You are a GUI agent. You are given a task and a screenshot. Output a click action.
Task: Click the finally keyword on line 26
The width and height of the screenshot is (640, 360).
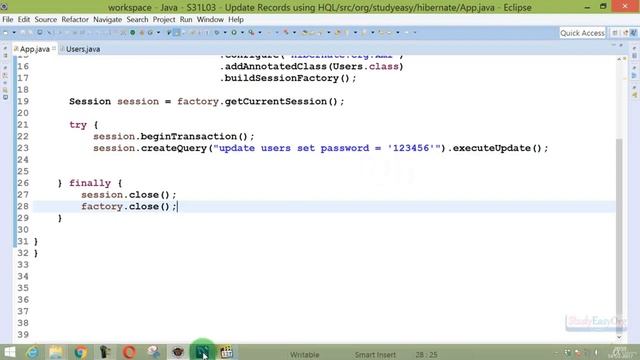coord(90,183)
